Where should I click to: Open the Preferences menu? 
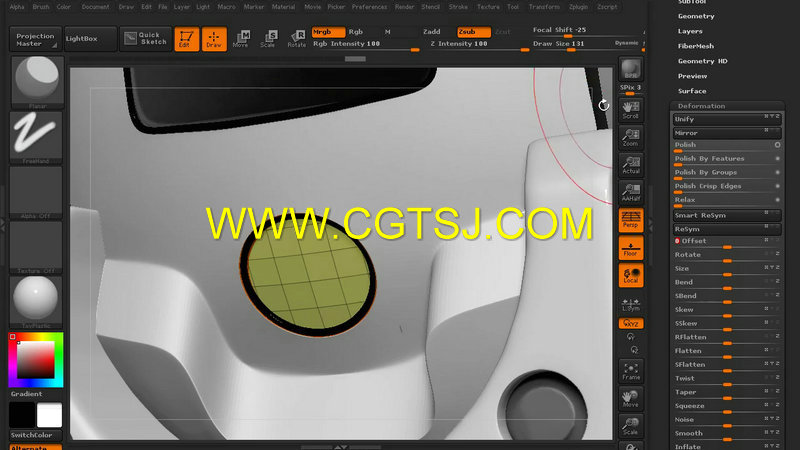369,7
